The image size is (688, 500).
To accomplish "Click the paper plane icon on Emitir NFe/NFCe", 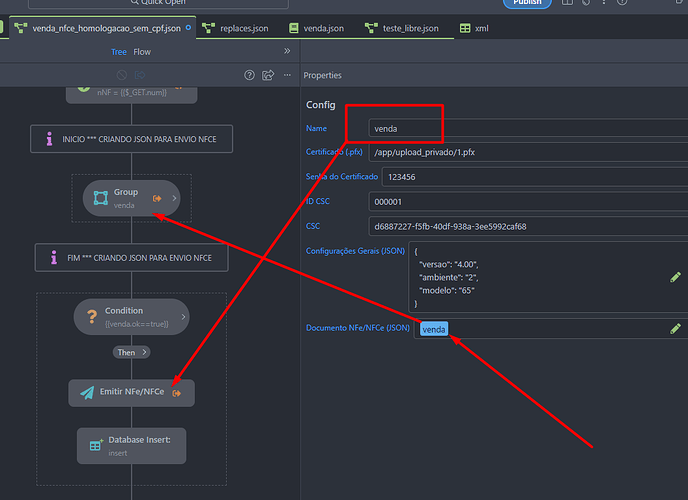I will (88, 392).
